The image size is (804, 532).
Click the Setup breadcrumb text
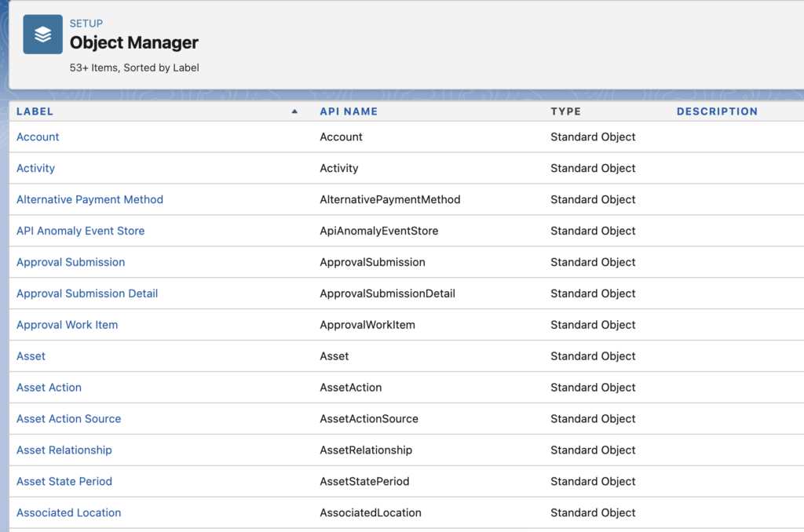click(86, 24)
